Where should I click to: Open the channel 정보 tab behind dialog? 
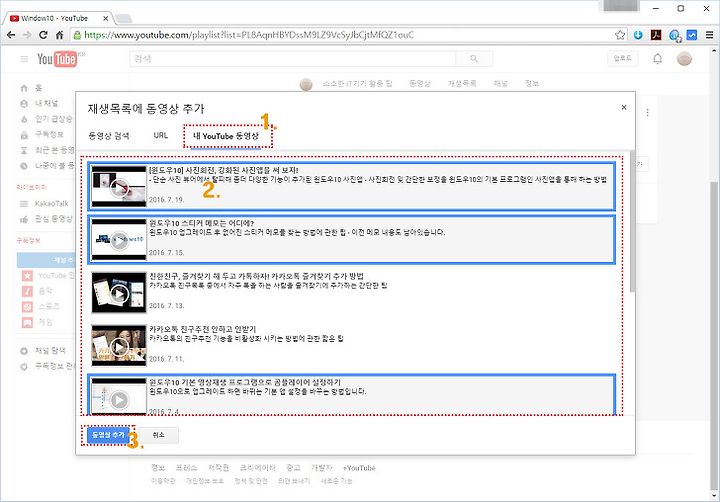[x=532, y=83]
